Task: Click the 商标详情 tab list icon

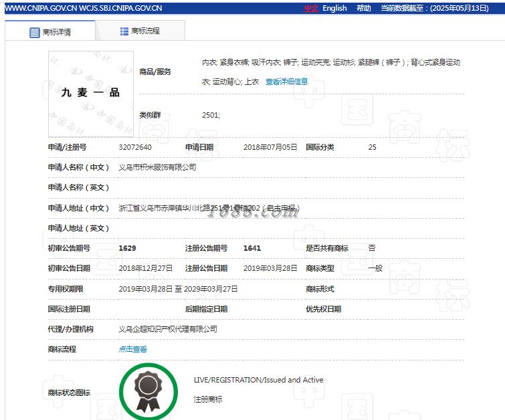Action: tap(35, 33)
